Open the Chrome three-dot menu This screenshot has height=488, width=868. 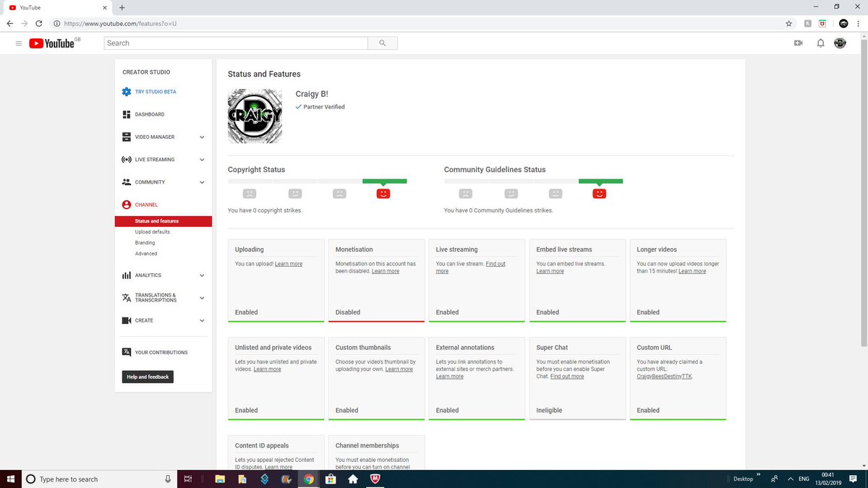tap(859, 23)
